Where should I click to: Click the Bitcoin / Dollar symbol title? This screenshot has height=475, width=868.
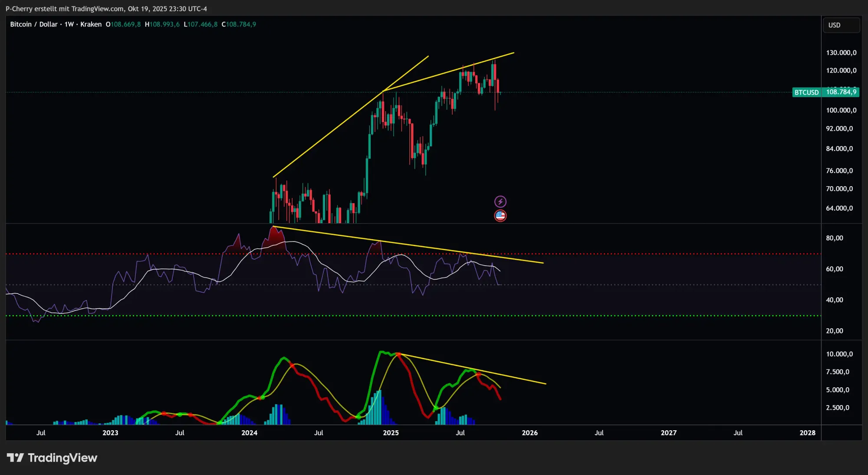34,24
